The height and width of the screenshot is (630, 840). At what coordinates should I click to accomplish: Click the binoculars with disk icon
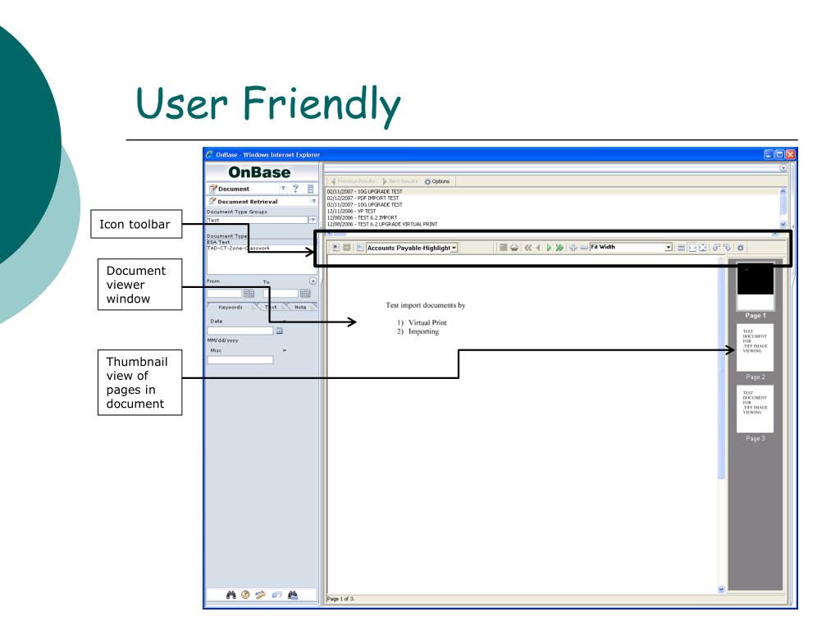[x=293, y=595]
